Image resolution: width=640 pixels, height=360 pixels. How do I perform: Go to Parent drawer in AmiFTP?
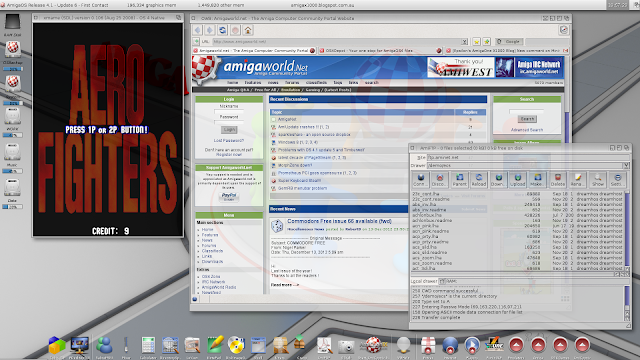[459, 180]
